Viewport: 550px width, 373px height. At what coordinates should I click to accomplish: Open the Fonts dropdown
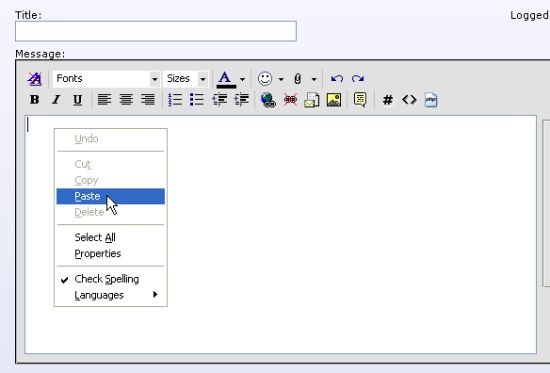107,79
